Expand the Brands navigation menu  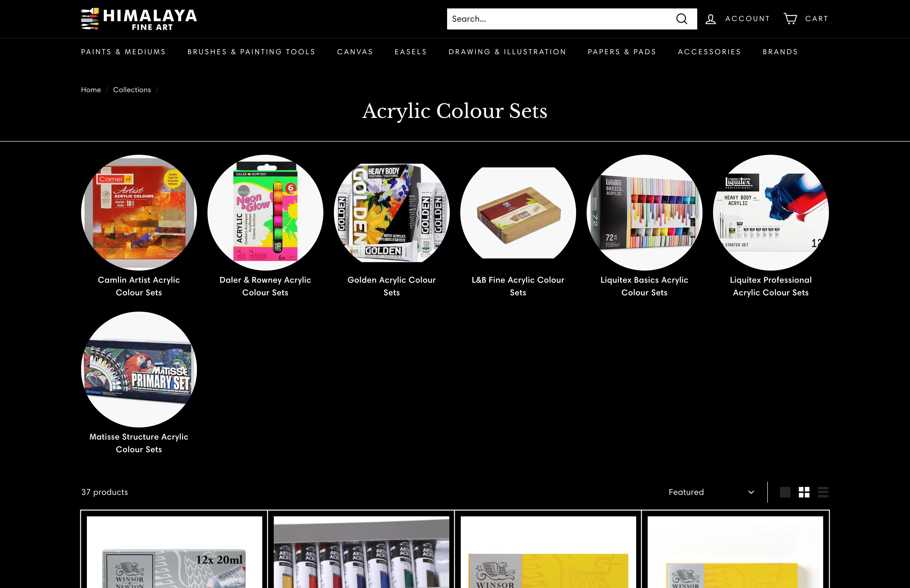click(x=780, y=52)
